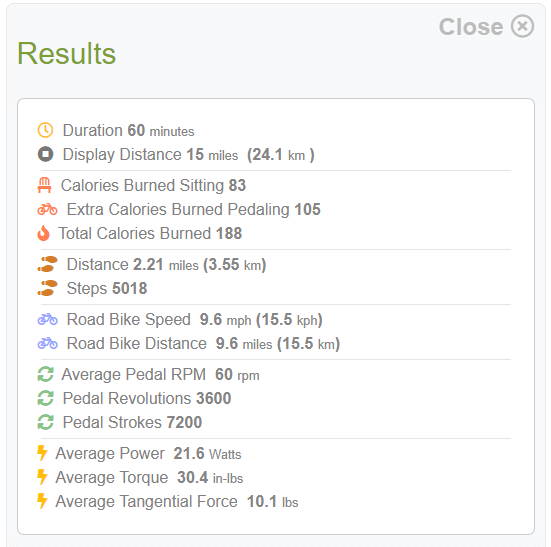Viewport: 551px width, 547px height.
Task: Click the Results heading
Action: [66, 53]
